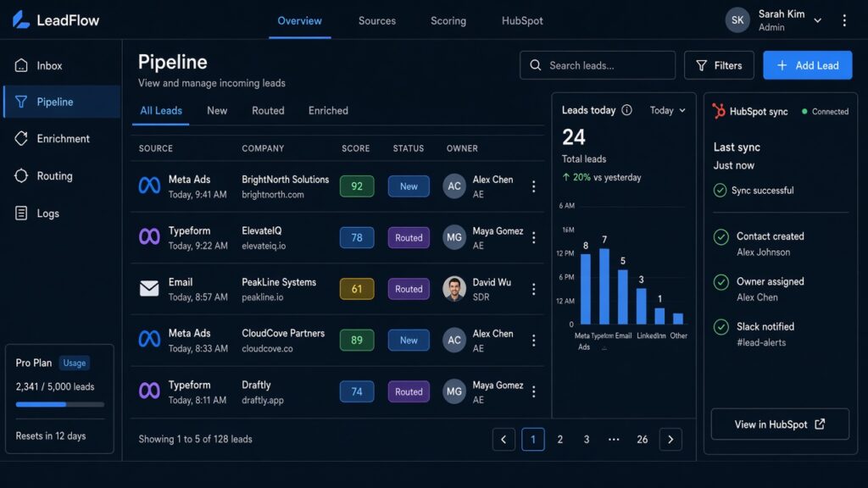This screenshot has height=488, width=868.
Task: Click the score 92 badge
Action: point(357,186)
